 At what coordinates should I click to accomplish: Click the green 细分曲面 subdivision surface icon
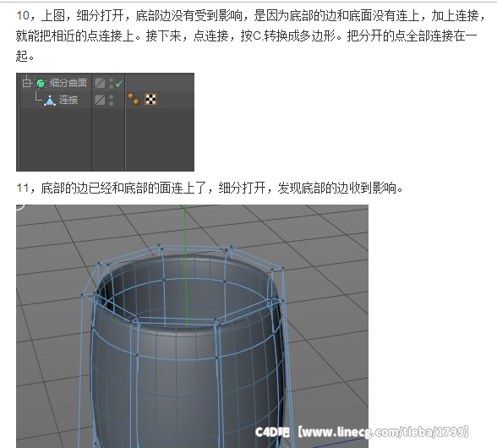pyautogui.click(x=41, y=83)
